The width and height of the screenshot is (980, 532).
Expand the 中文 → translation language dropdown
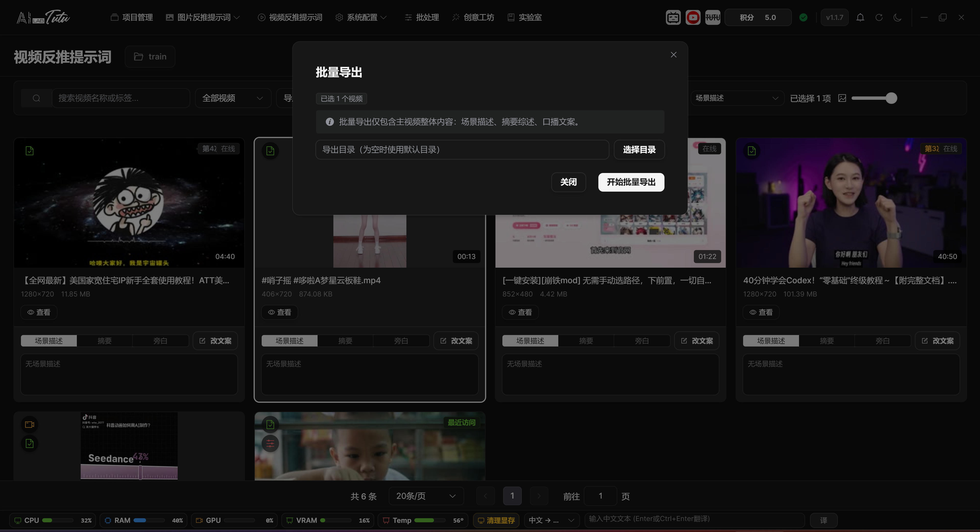[x=551, y=520]
